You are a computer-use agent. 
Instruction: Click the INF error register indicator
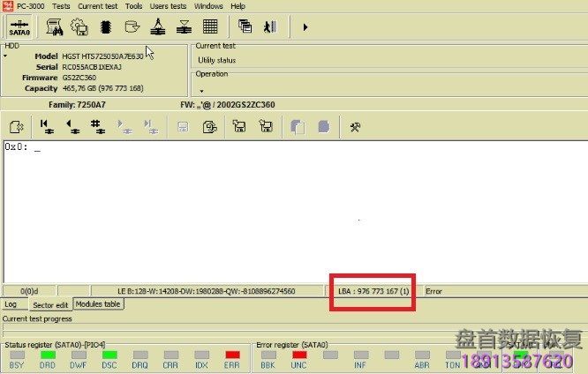[361, 355]
